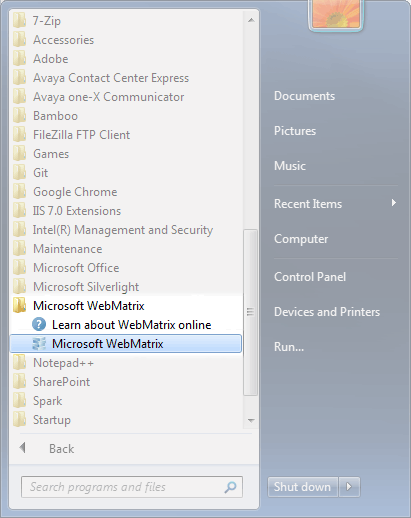Open Control Panel
Image resolution: width=411 pixels, height=518 pixels.
[310, 277]
